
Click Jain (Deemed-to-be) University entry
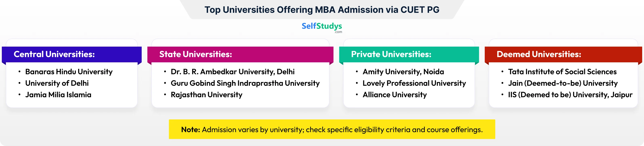coord(563,83)
